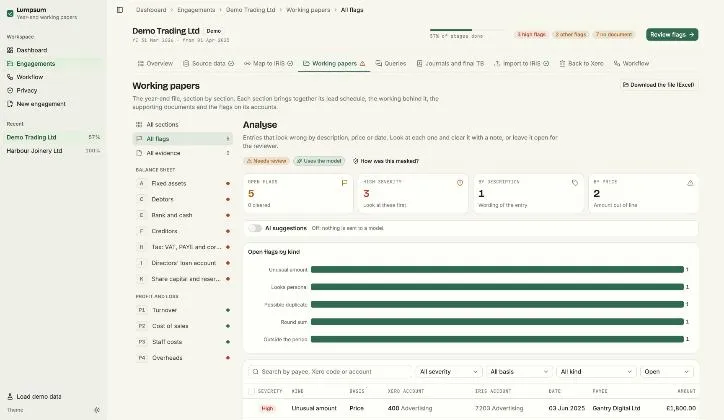
Task: Open the Journals and final TB tab
Action: [x=450, y=64]
